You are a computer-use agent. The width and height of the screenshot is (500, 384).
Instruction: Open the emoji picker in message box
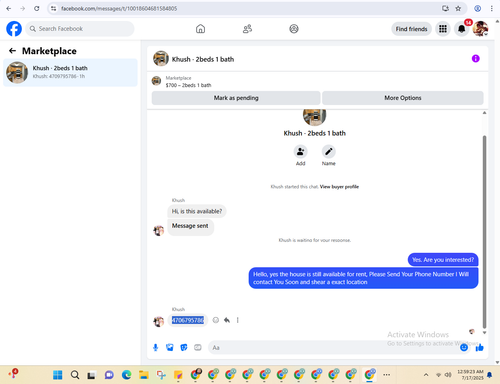coord(464,348)
